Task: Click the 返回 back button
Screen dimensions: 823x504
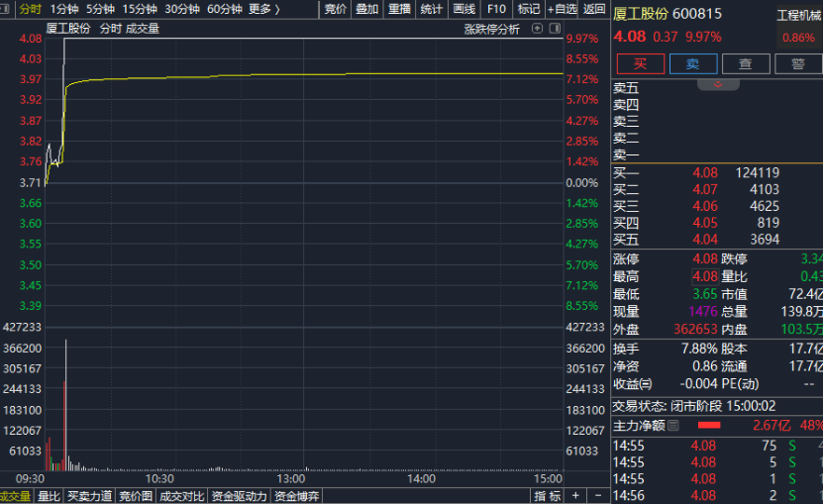Action: pos(594,9)
